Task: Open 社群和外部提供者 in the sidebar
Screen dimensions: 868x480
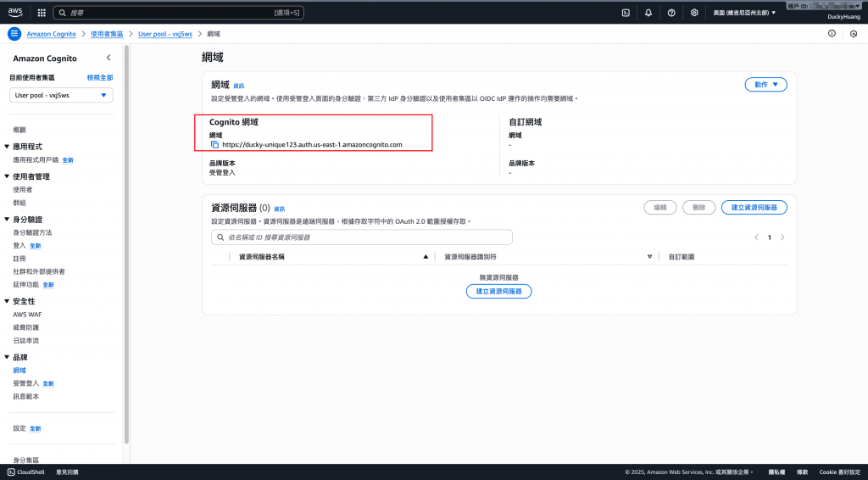Action: coord(39,272)
